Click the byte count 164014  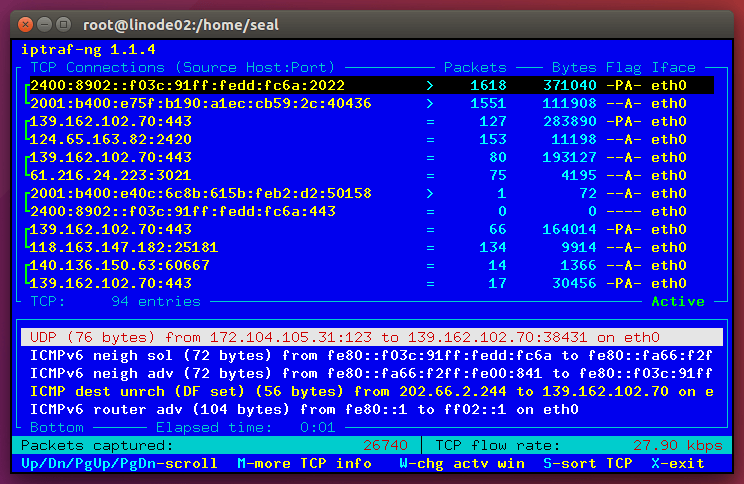click(569, 230)
